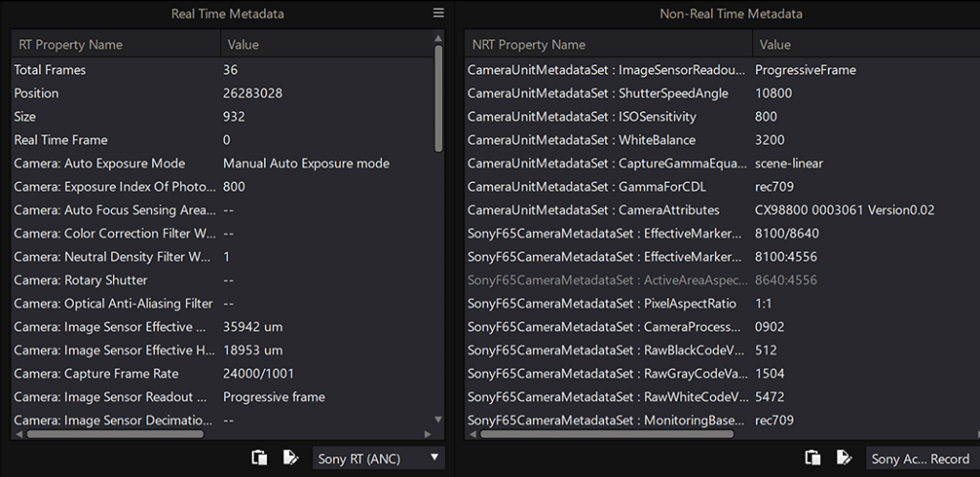Select CameraUnitMetadataSet : ImageSensorReadout row
The image size is (980, 477).
click(x=723, y=70)
